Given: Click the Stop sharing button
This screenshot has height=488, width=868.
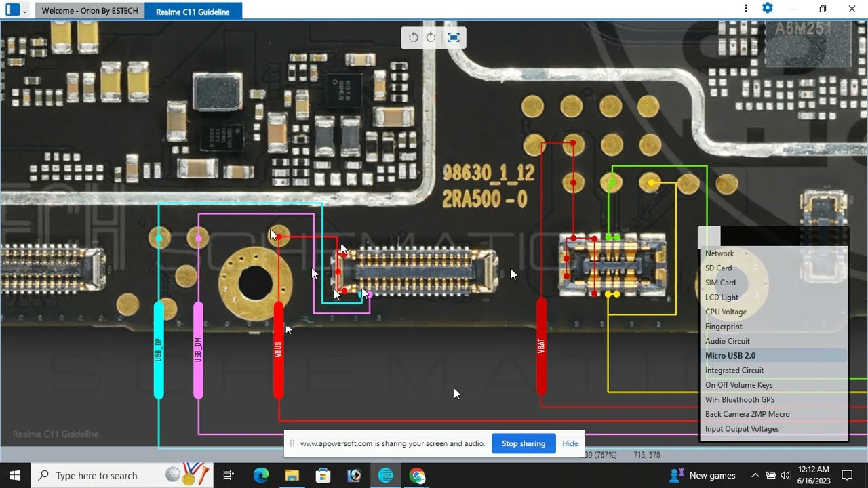Looking at the screenshot, I should [x=524, y=444].
